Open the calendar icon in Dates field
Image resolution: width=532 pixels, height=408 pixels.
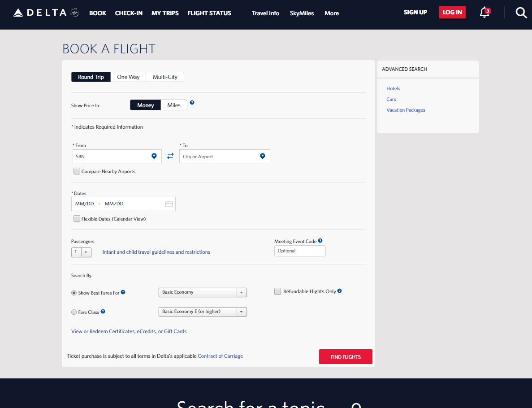pyautogui.click(x=169, y=204)
